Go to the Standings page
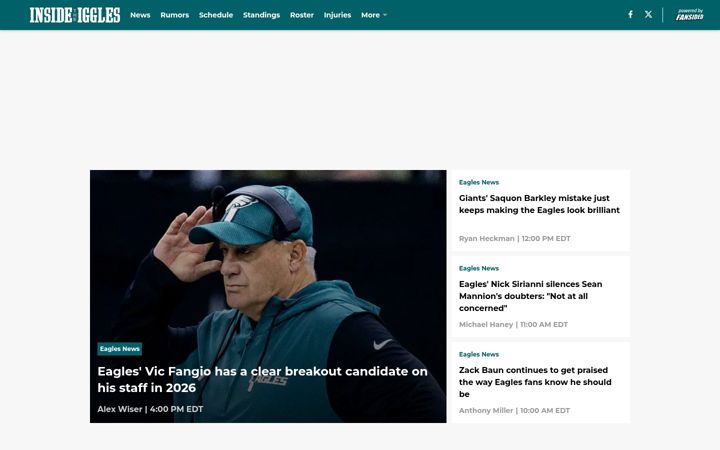Screen dimensions: 720x450 tap(261, 15)
